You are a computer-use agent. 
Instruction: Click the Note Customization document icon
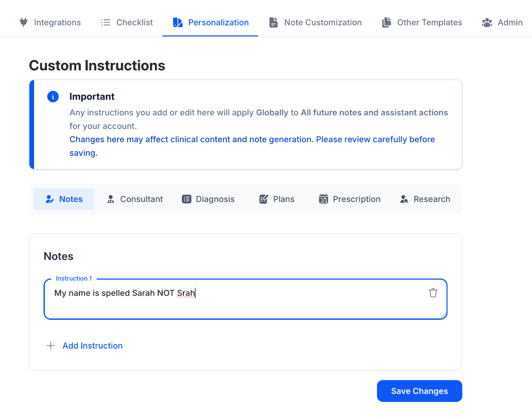pyautogui.click(x=273, y=22)
